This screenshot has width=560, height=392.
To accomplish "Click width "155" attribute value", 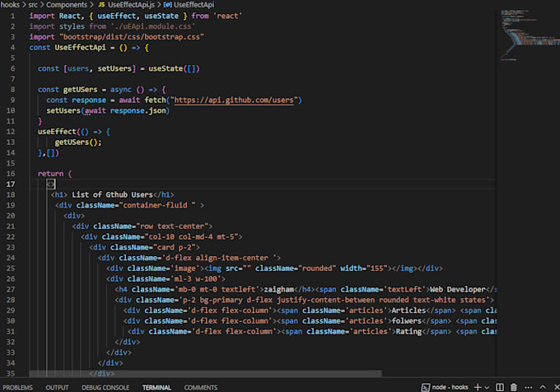I will click(x=377, y=268).
